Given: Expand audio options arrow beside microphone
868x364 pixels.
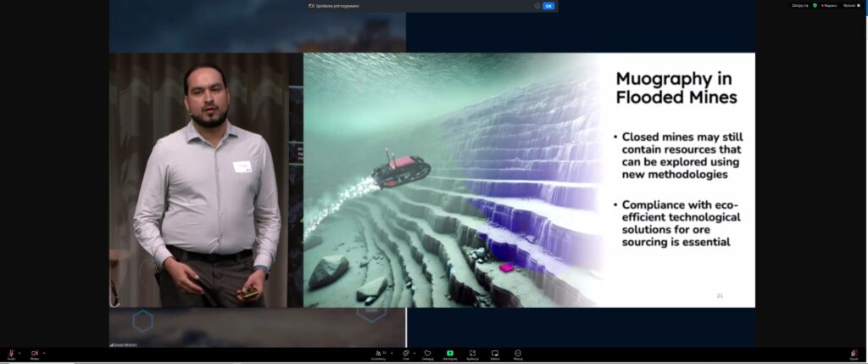Looking at the screenshot, I should click(19, 352).
